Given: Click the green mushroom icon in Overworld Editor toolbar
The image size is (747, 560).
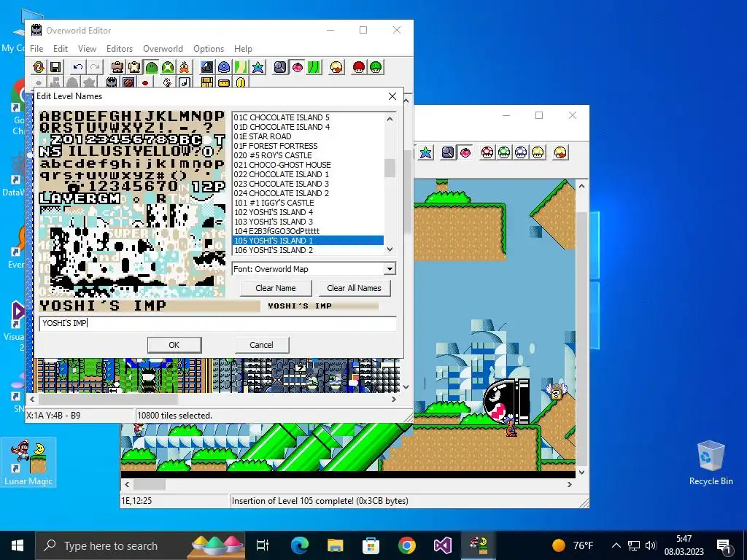Looking at the screenshot, I should click(x=376, y=67).
